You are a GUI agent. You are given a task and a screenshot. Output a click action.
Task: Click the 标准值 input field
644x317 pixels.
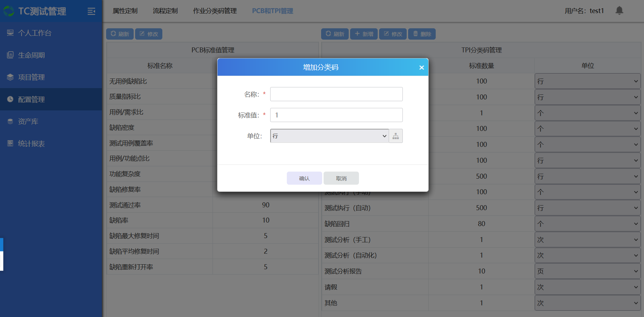click(336, 115)
